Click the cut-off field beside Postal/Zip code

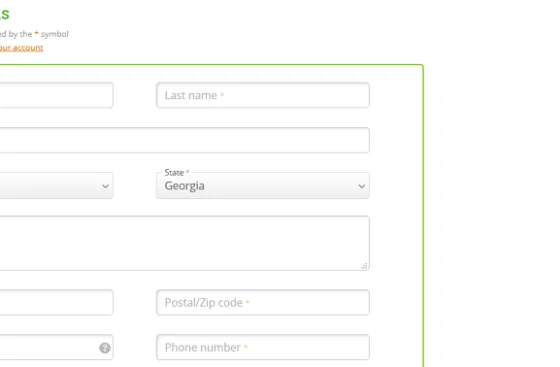[x=56, y=302]
